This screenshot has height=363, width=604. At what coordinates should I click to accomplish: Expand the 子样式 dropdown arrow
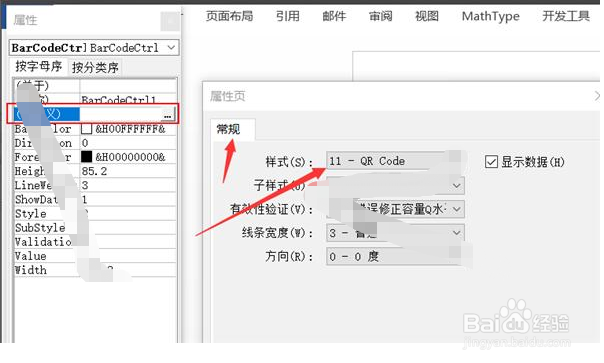click(x=456, y=186)
